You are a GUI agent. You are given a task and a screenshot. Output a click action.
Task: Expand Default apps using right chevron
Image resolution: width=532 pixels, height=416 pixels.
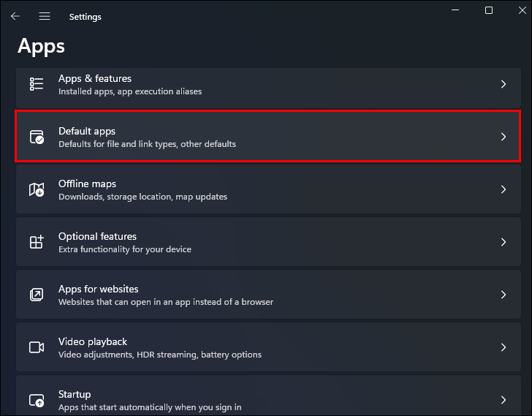503,137
